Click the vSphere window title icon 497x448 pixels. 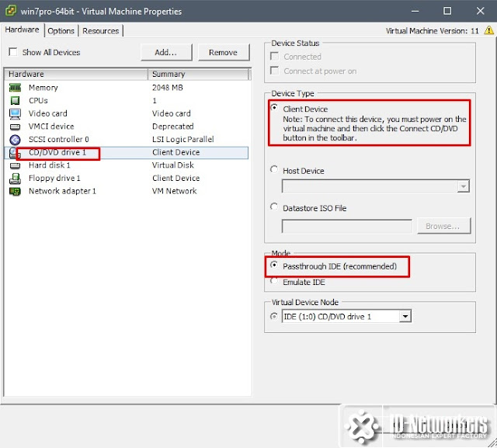coord(11,10)
